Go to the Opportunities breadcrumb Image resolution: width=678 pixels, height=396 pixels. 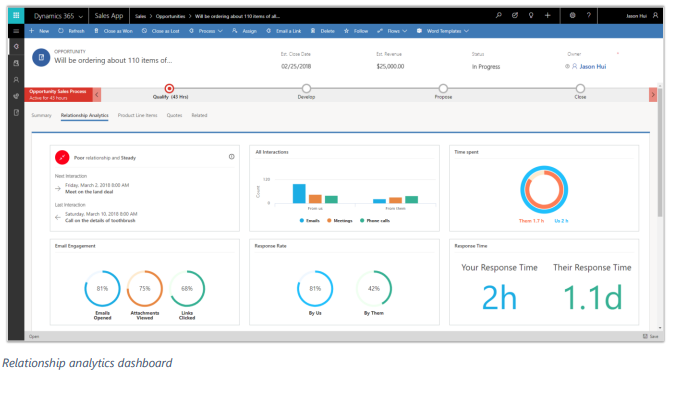click(170, 16)
